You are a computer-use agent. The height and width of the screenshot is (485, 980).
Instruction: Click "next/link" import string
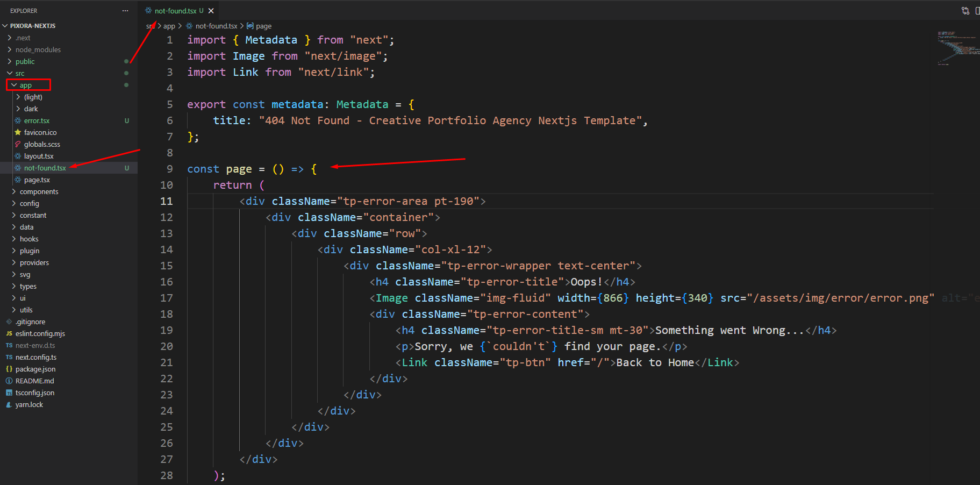(333, 72)
